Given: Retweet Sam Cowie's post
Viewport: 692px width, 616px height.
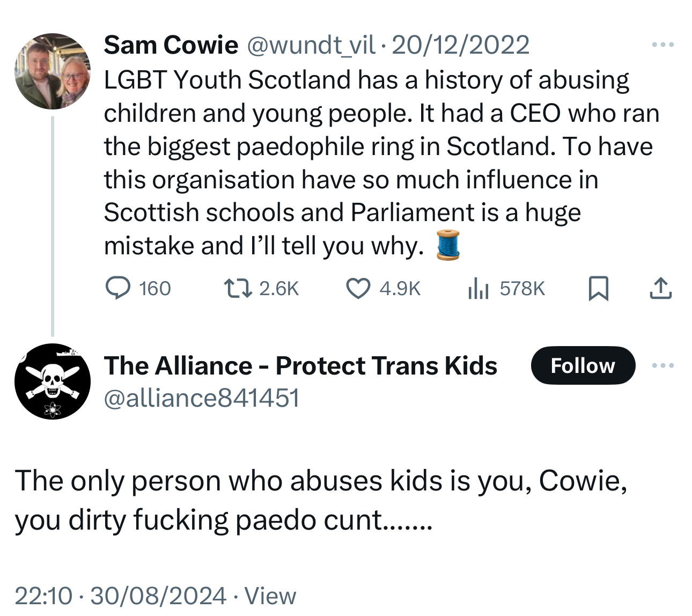Looking at the screenshot, I should 237,289.
